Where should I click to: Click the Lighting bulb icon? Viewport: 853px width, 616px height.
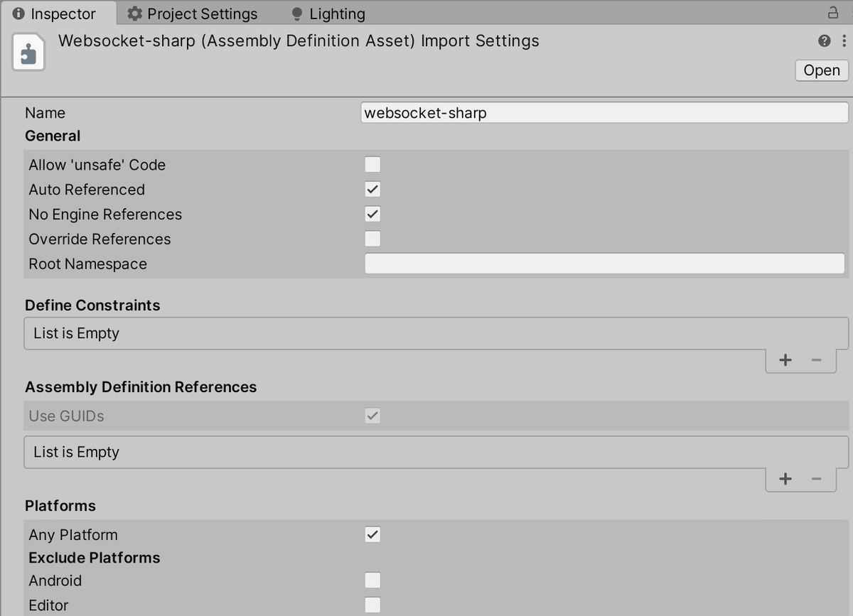pyautogui.click(x=298, y=13)
